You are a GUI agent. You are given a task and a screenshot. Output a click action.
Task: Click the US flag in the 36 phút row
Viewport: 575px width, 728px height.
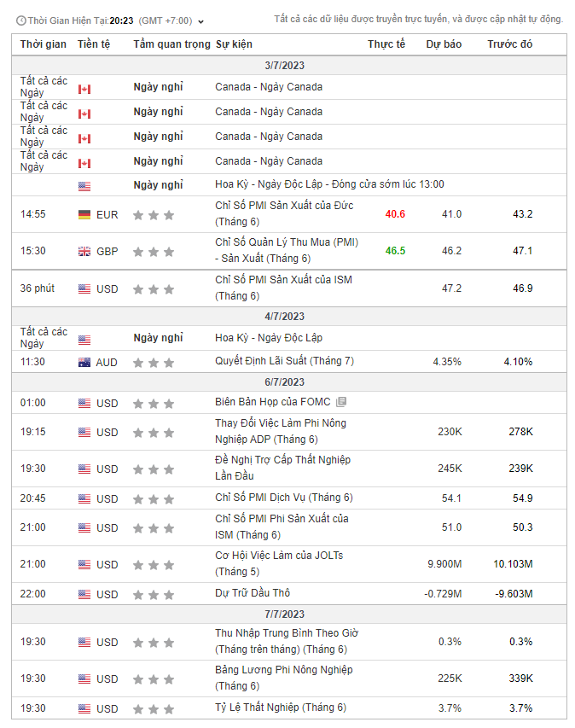(84, 289)
